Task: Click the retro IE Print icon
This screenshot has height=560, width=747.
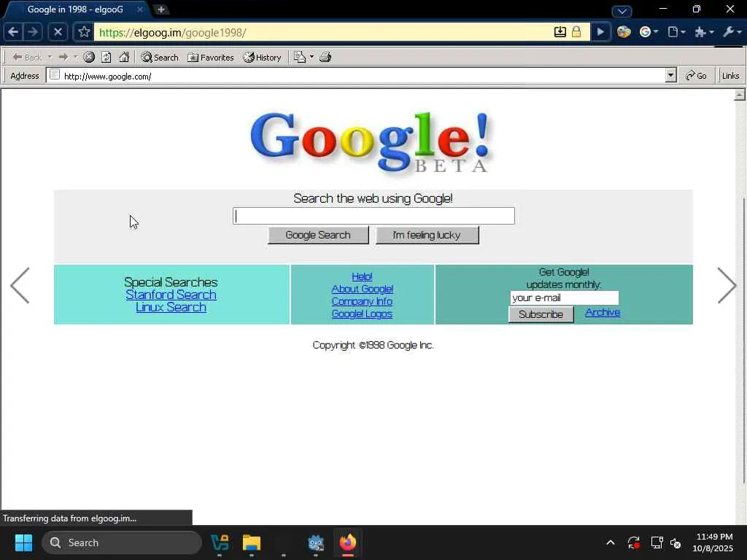Action: click(325, 57)
